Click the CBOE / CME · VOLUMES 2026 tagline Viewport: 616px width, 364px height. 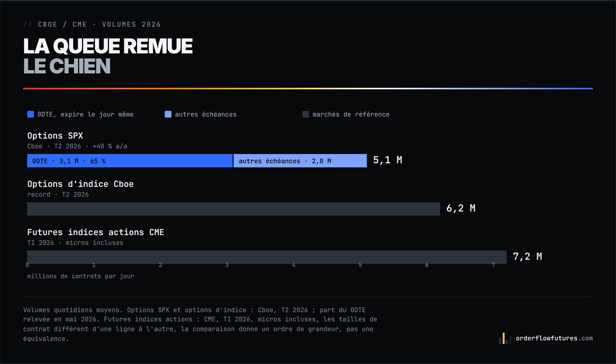[x=99, y=24]
